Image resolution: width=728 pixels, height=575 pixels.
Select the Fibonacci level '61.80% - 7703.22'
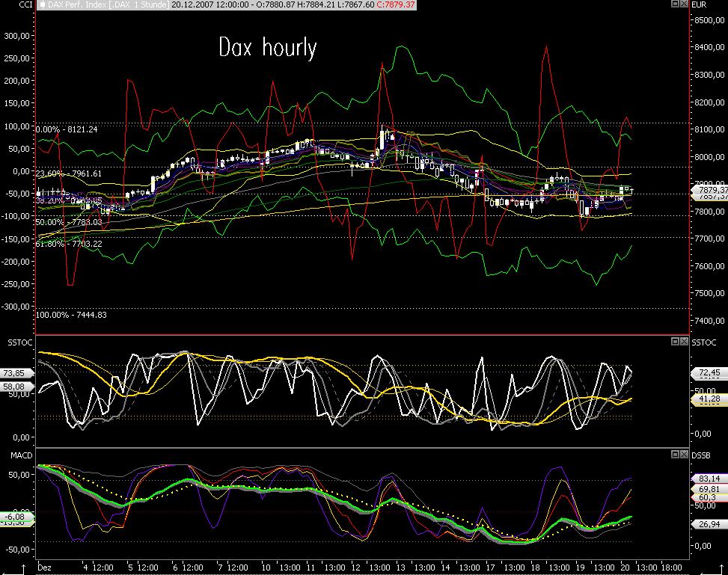pos(69,244)
